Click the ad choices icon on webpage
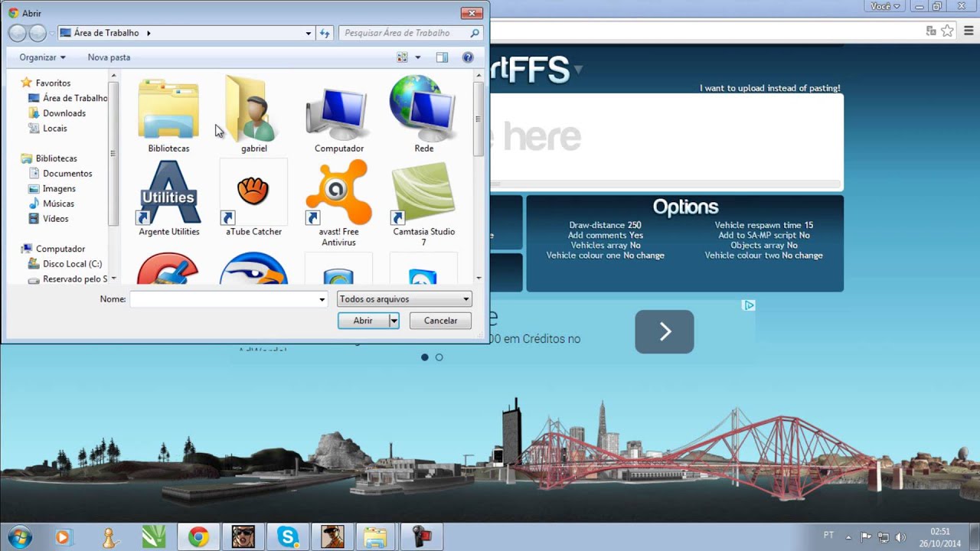Image resolution: width=980 pixels, height=551 pixels. pyautogui.click(x=749, y=305)
